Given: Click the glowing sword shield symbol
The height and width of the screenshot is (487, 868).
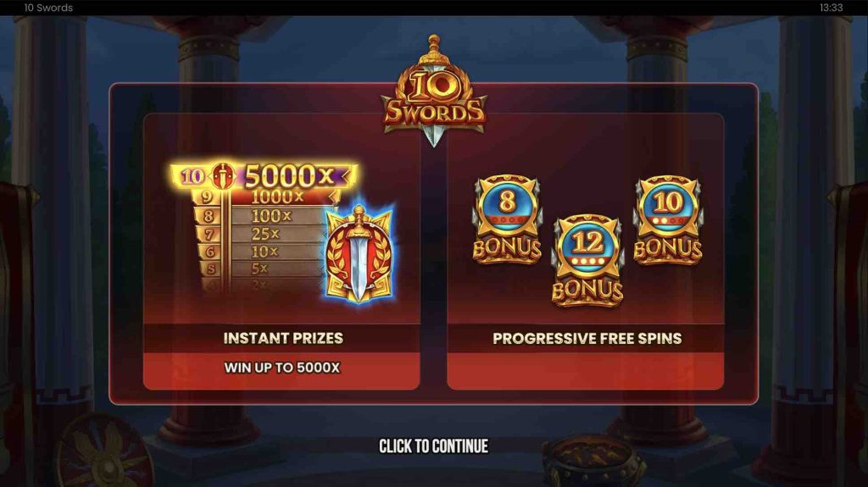Looking at the screenshot, I should click(x=359, y=255).
